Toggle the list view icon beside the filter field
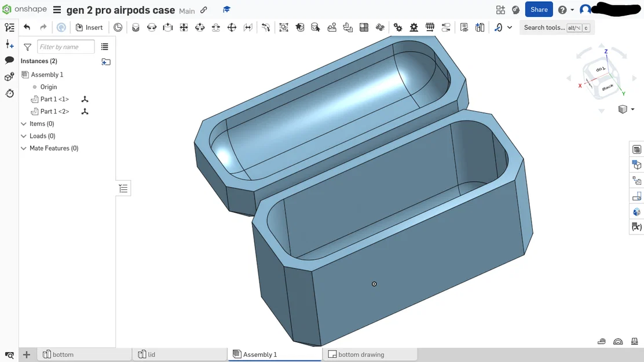The image size is (644, 362). click(105, 47)
